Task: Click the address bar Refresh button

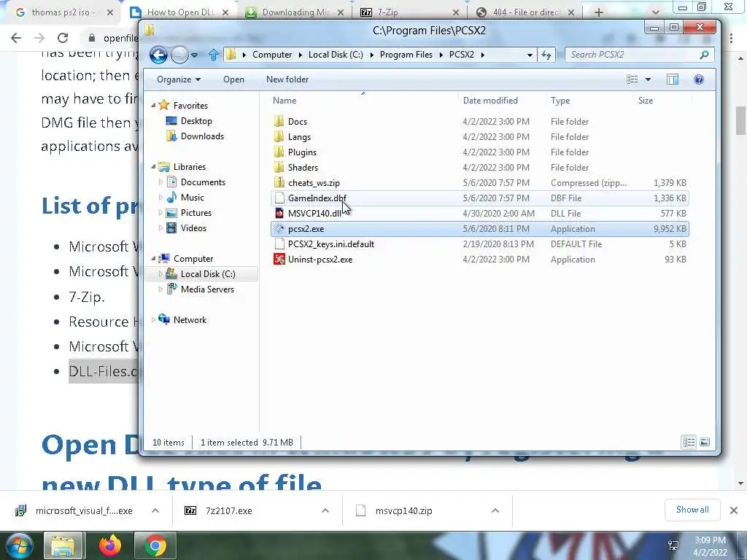Action: coord(546,55)
